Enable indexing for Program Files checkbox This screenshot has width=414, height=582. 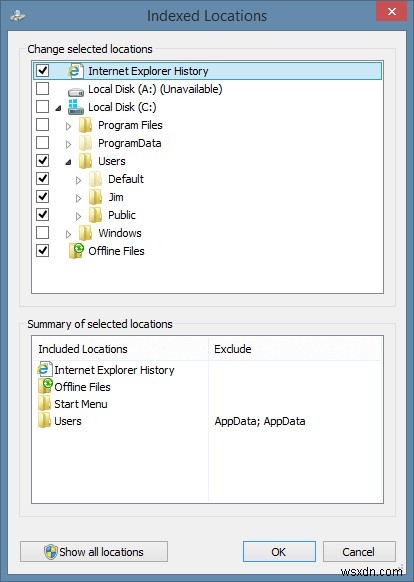pyautogui.click(x=43, y=125)
